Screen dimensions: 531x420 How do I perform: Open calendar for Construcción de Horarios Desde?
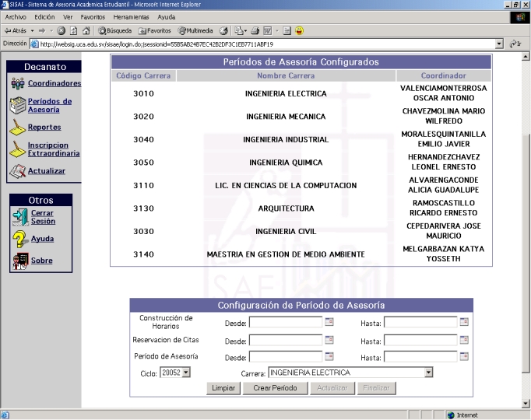(329, 321)
